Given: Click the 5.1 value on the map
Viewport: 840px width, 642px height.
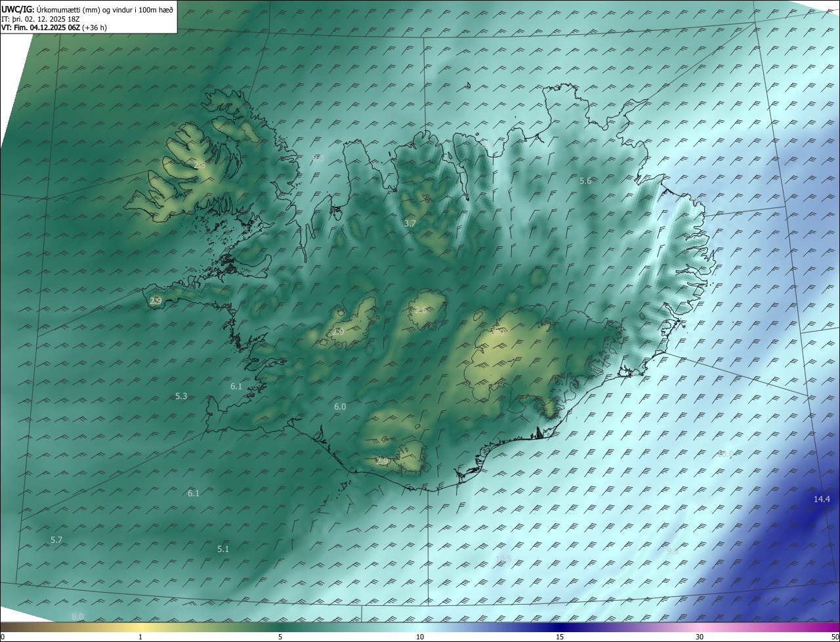Looking at the screenshot, I should 223,549.
